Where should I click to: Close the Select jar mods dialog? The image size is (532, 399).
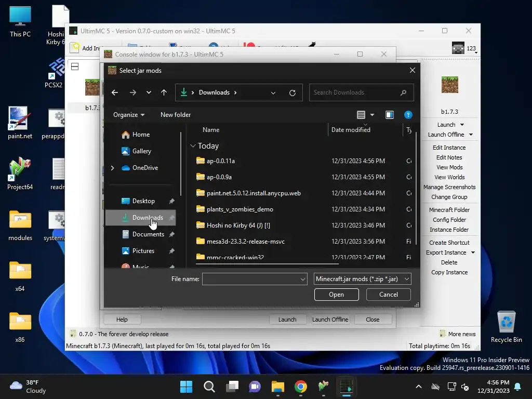pyautogui.click(x=412, y=70)
